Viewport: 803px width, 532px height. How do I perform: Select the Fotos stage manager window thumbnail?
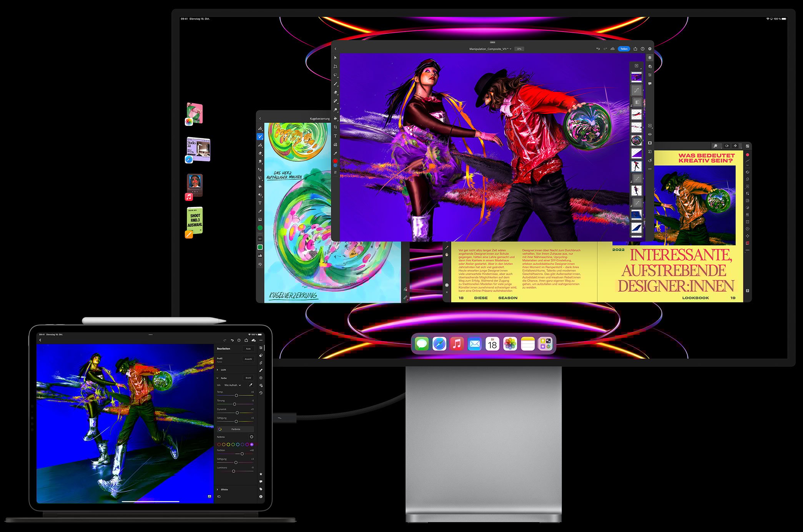pos(195,114)
